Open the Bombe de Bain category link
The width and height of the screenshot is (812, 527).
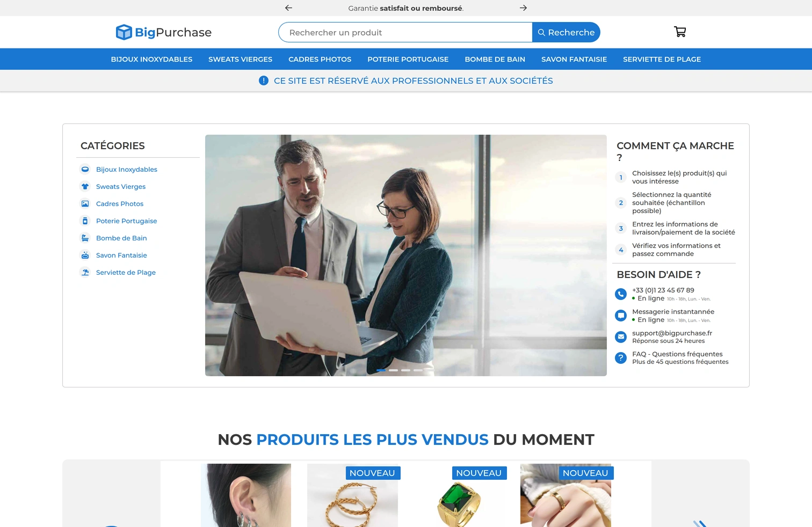coord(121,238)
